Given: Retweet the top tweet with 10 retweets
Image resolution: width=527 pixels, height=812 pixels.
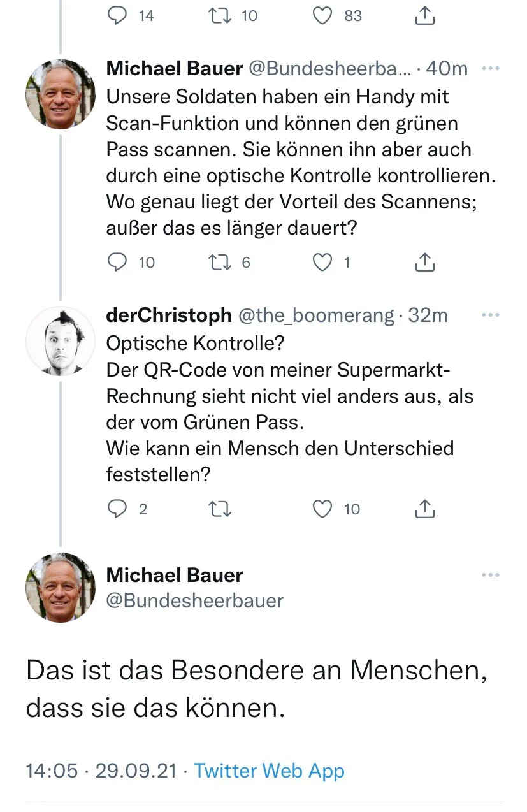Looking at the screenshot, I should pyautogui.click(x=219, y=16).
